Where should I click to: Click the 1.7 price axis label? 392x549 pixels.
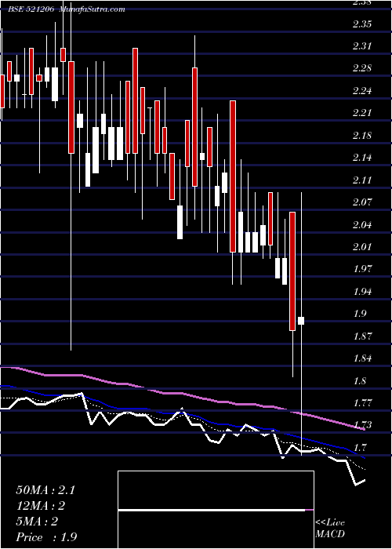coord(360,447)
